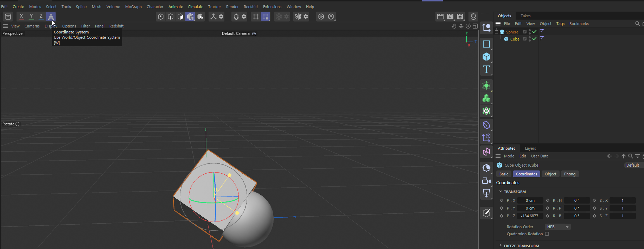Open Snap settings gear next to the magnet

coord(244,17)
